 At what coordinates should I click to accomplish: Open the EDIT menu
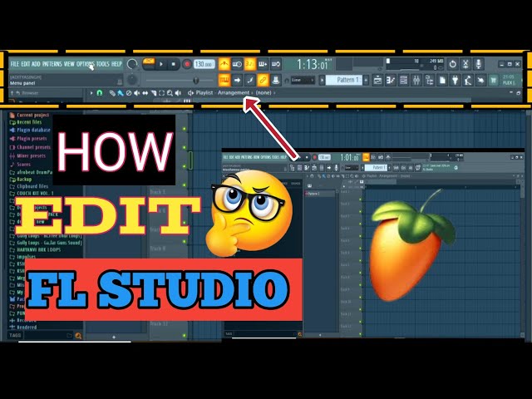tap(26, 64)
